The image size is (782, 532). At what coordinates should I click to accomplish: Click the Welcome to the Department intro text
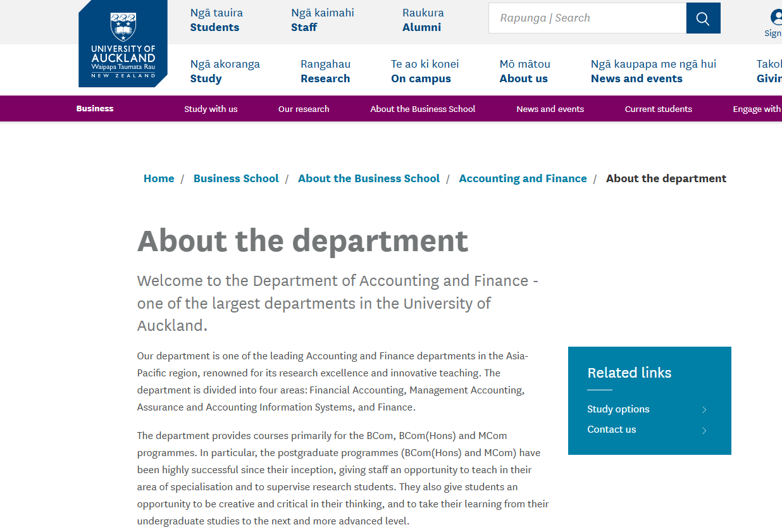tap(338, 303)
